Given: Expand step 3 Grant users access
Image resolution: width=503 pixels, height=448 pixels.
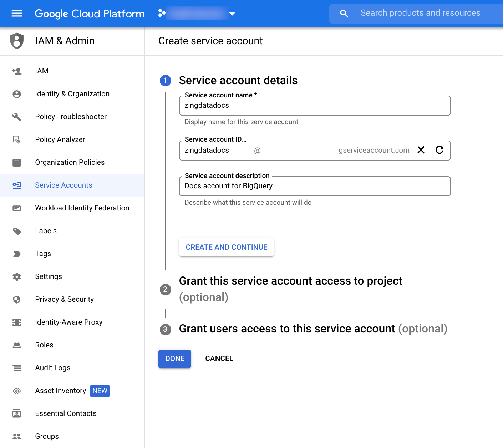Looking at the screenshot, I should [313, 329].
